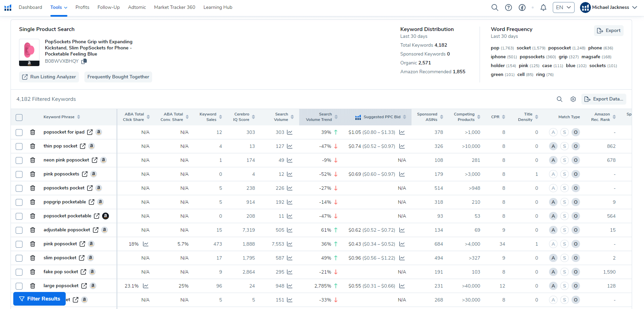Delete the 'popsocket for ipad' row

click(33, 132)
